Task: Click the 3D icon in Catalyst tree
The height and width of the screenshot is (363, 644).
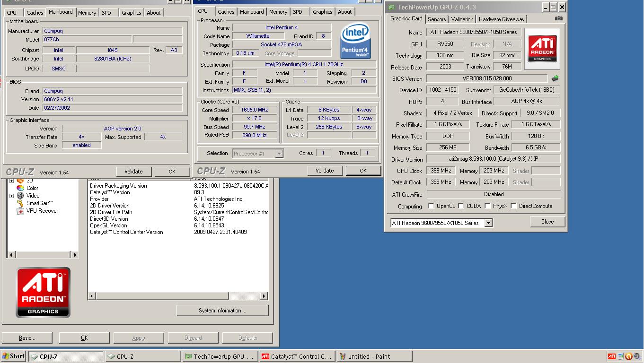Action: point(20,181)
